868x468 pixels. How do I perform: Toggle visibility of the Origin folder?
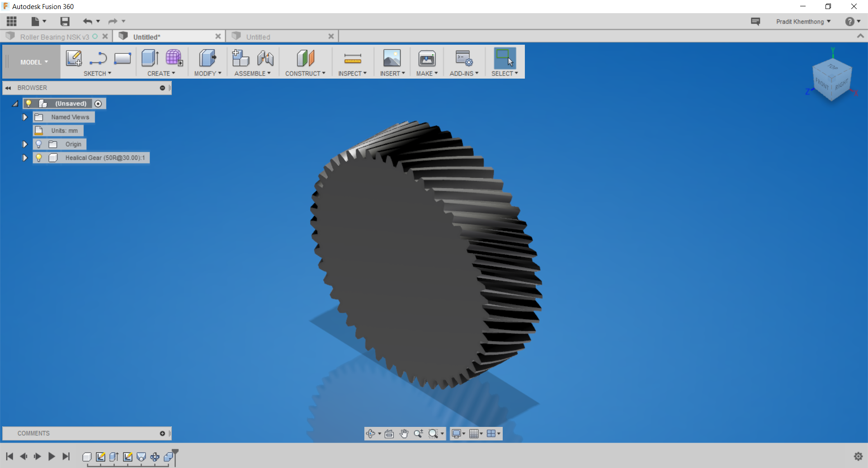[x=39, y=144]
